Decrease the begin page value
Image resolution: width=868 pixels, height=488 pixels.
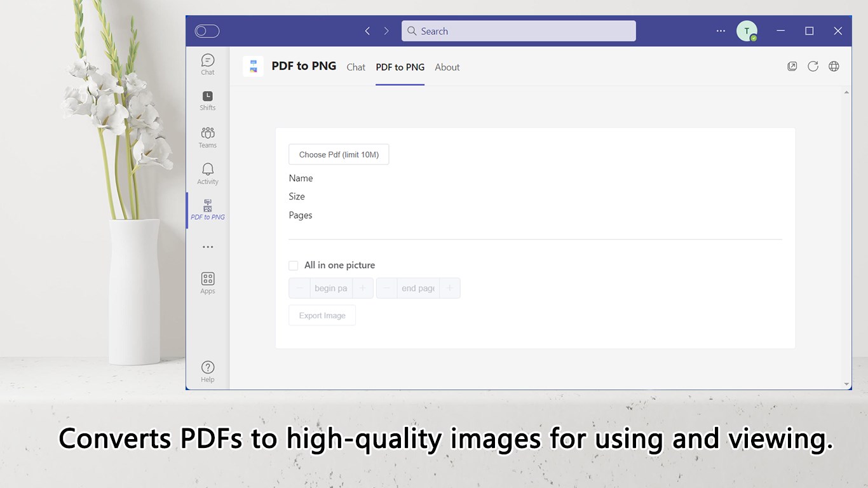(x=299, y=288)
